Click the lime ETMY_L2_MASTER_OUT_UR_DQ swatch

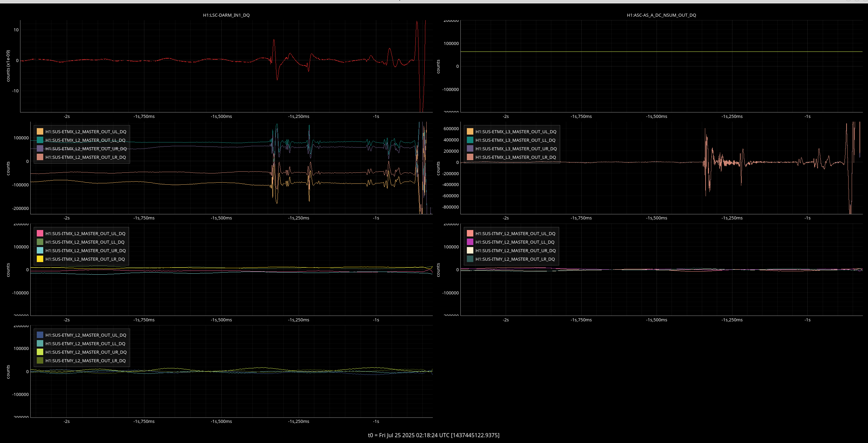pyautogui.click(x=40, y=352)
